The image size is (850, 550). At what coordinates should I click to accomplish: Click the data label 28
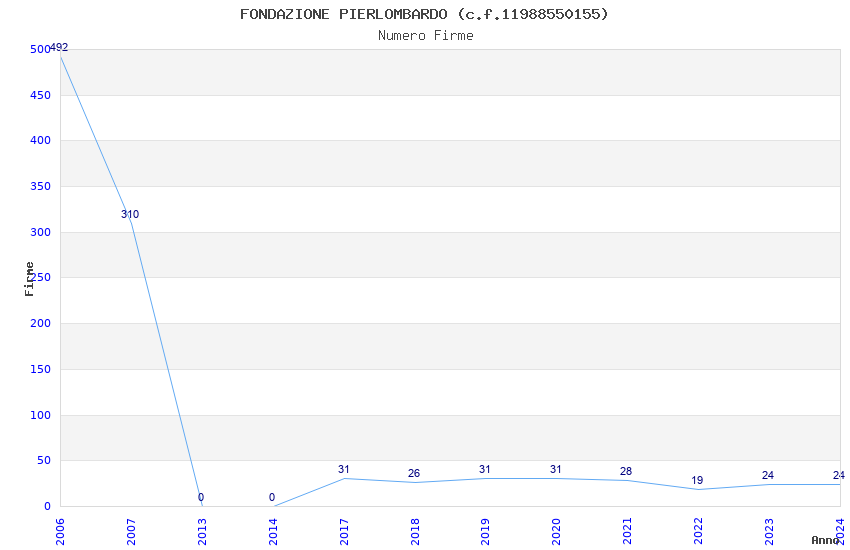626,471
